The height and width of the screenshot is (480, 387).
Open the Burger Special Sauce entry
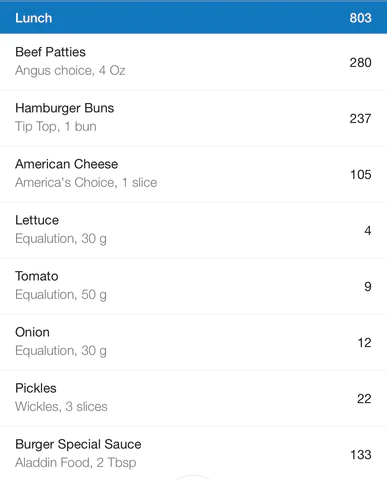[193, 453]
